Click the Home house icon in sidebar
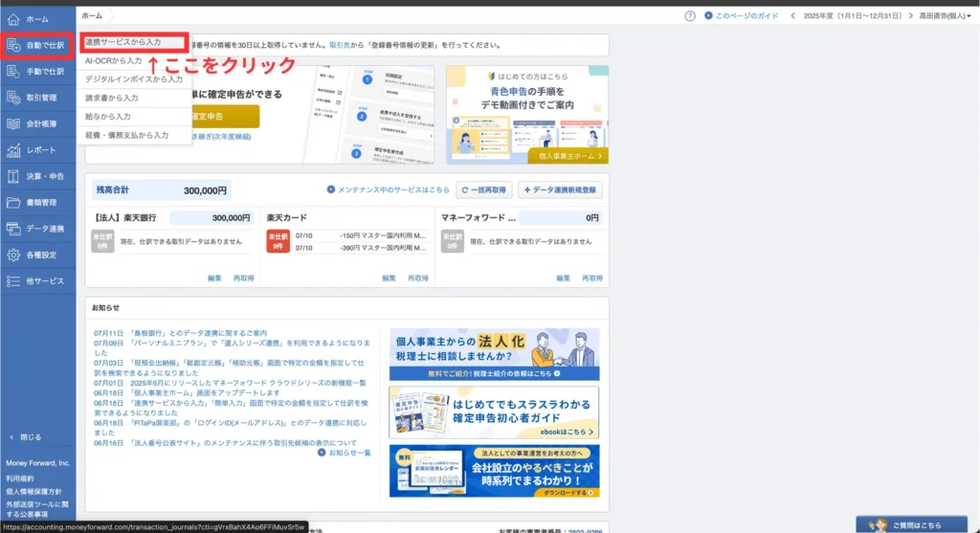Screen dimensions: 980x533 (x=13, y=19)
